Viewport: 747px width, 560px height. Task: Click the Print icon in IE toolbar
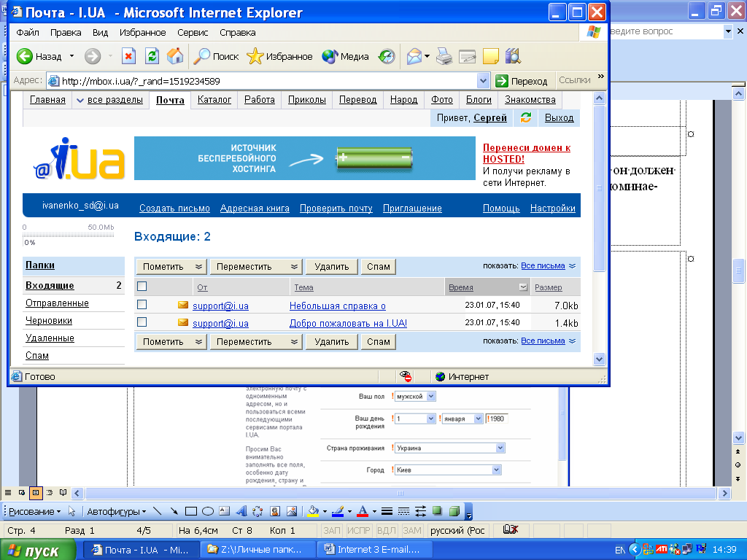pyautogui.click(x=444, y=56)
